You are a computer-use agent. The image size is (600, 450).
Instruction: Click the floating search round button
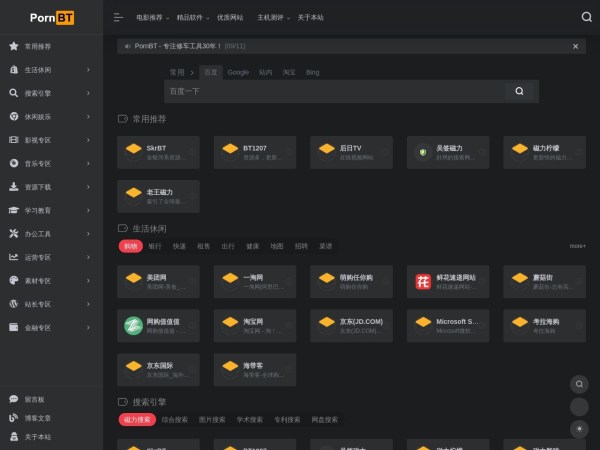point(578,384)
